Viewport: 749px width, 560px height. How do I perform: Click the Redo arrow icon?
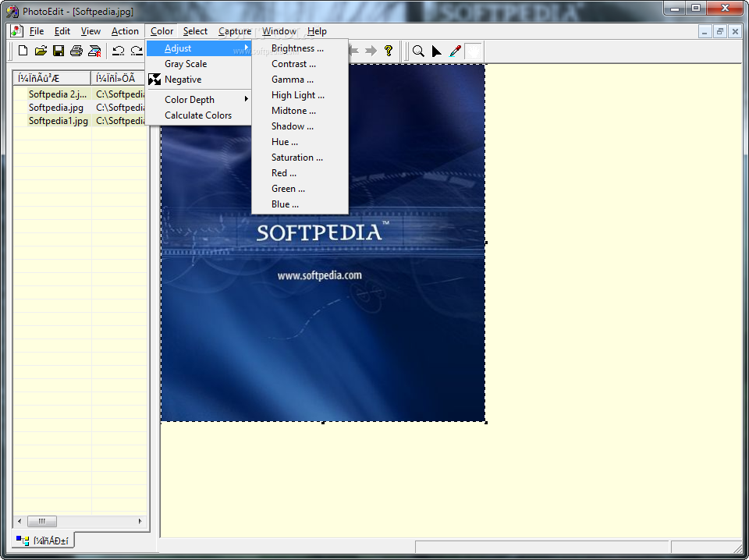pos(137,51)
